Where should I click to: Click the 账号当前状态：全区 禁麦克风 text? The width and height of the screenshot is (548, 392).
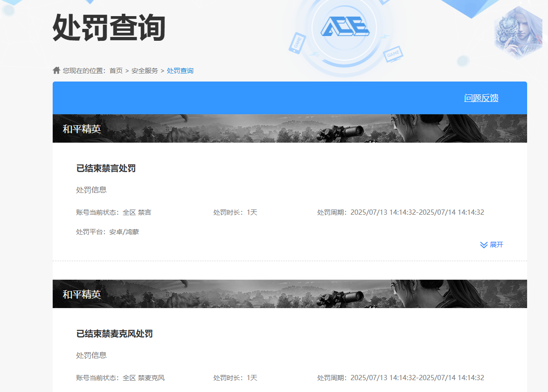[120, 378]
